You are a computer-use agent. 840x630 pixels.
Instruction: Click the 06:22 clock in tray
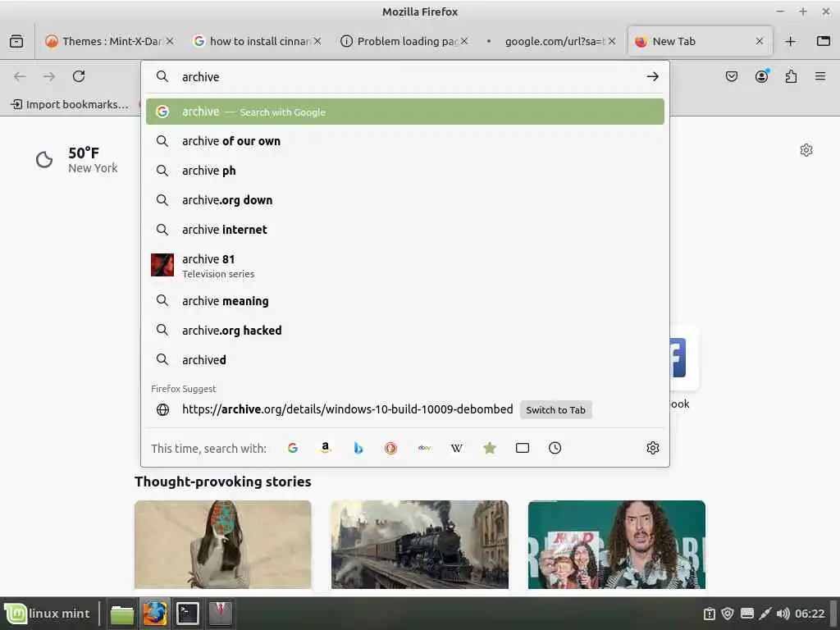(810, 614)
